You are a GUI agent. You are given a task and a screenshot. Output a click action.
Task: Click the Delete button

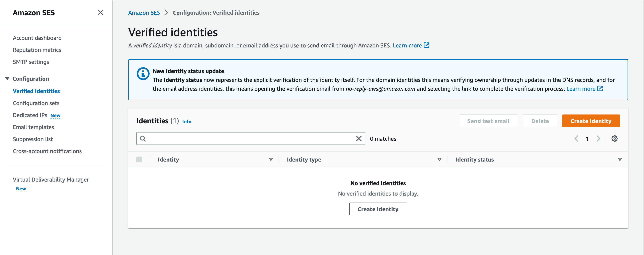[x=540, y=121]
